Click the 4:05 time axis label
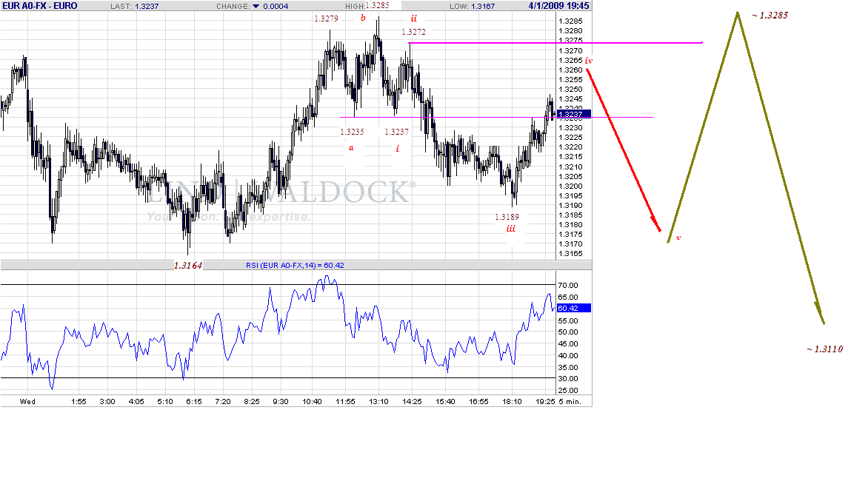The height and width of the screenshot is (504, 851). (x=136, y=401)
